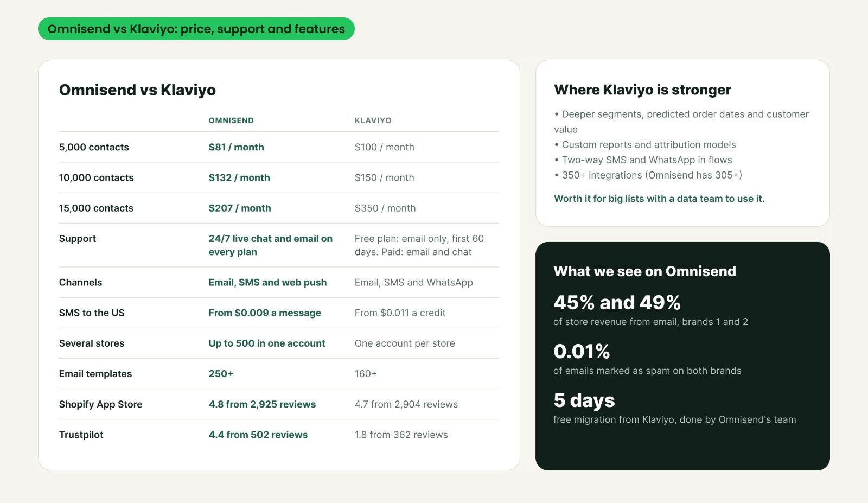The width and height of the screenshot is (868, 503).
Task: Click the '45% and 49%' statistic
Action: 617,302
